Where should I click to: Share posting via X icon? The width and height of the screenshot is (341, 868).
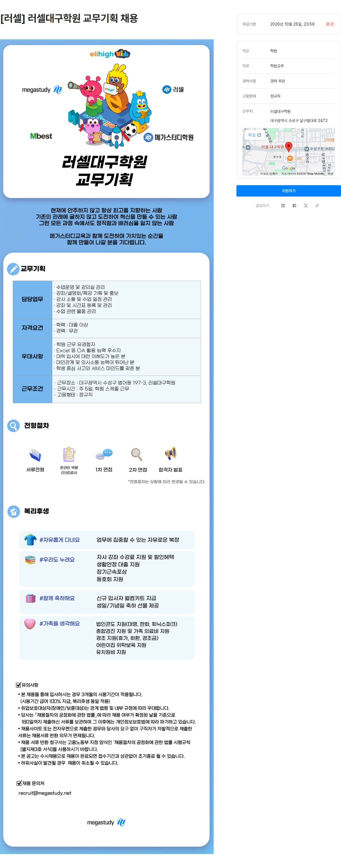(x=306, y=206)
